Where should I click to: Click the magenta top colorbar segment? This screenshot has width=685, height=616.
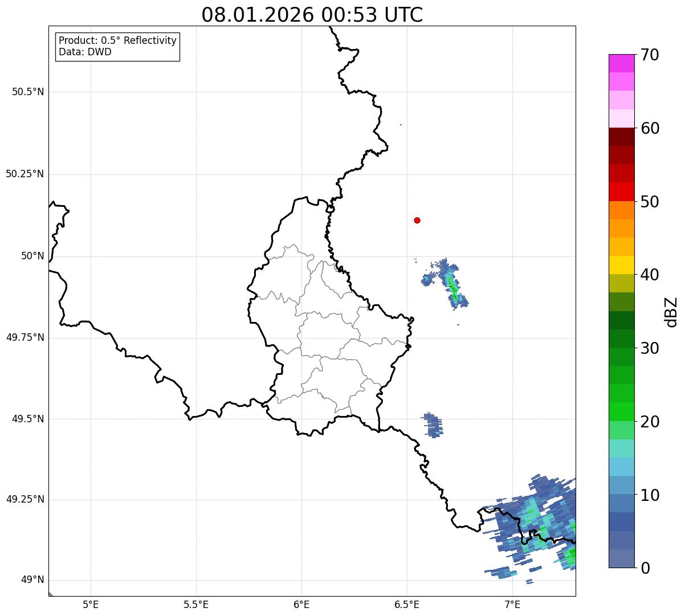pos(621,63)
